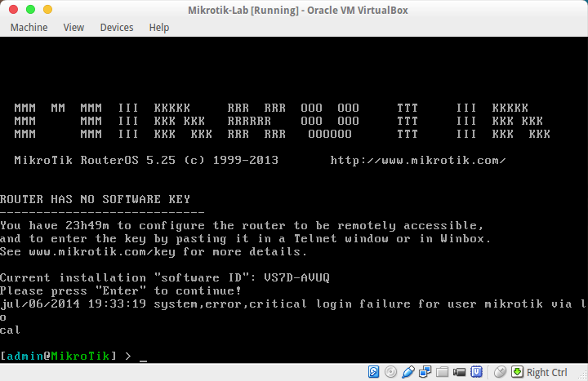Viewport: 588px width, 381px height.
Task: Click the Right Ctrl host key label
Action: (546, 372)
